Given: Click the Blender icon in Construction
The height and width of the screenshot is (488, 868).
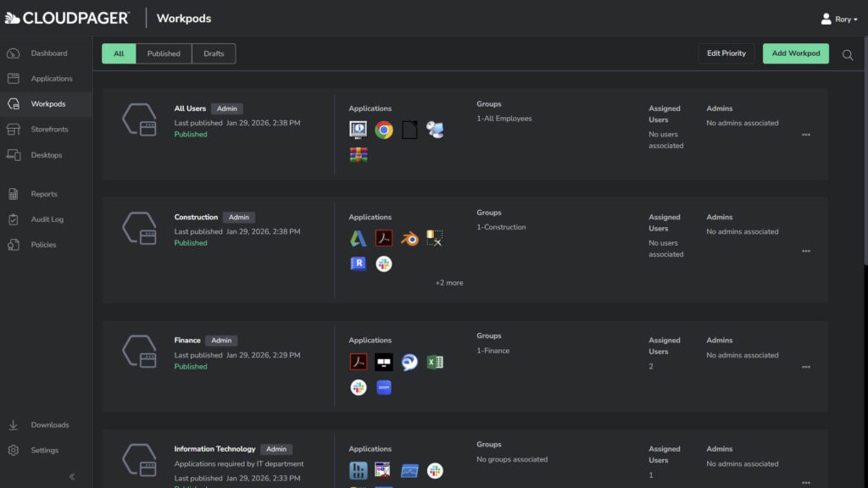Looking at the screenshot, I should tap(409, 238).
